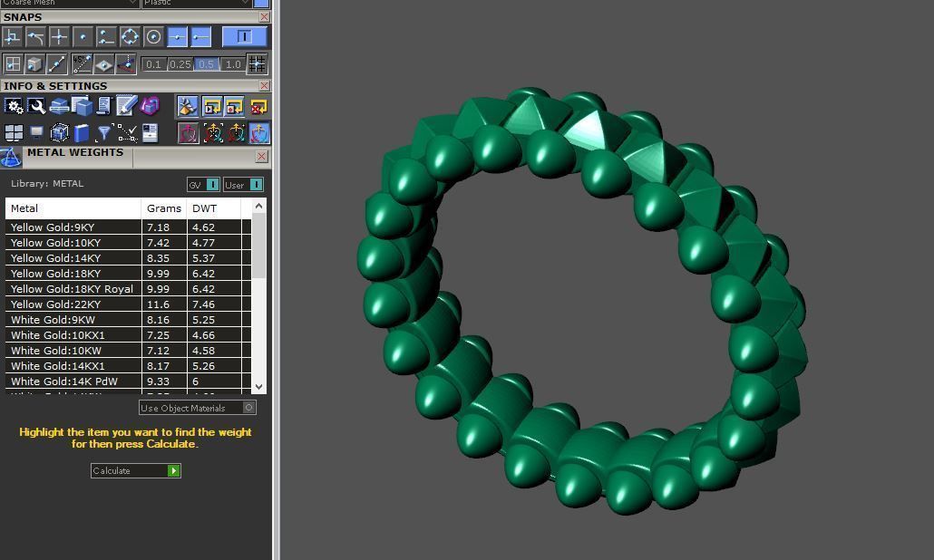Open the Coarse Mesh dropdown
The image size is (934, 560).
coord(68,4)
